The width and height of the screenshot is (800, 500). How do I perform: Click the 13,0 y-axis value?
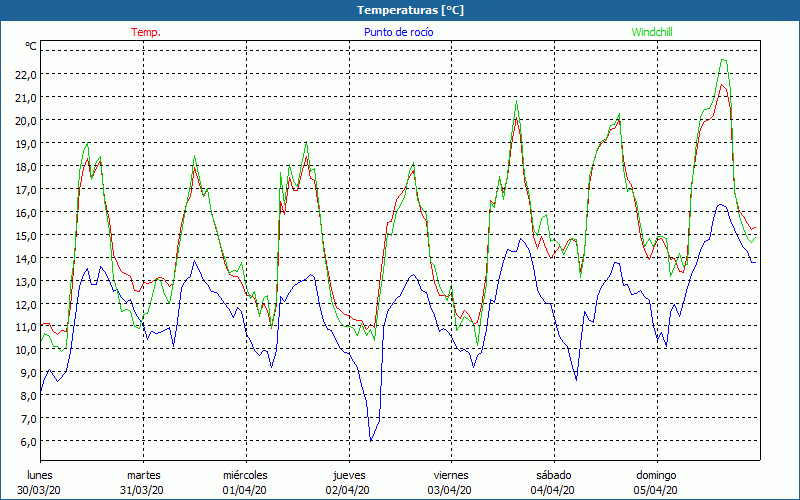[x=27, y=281]
